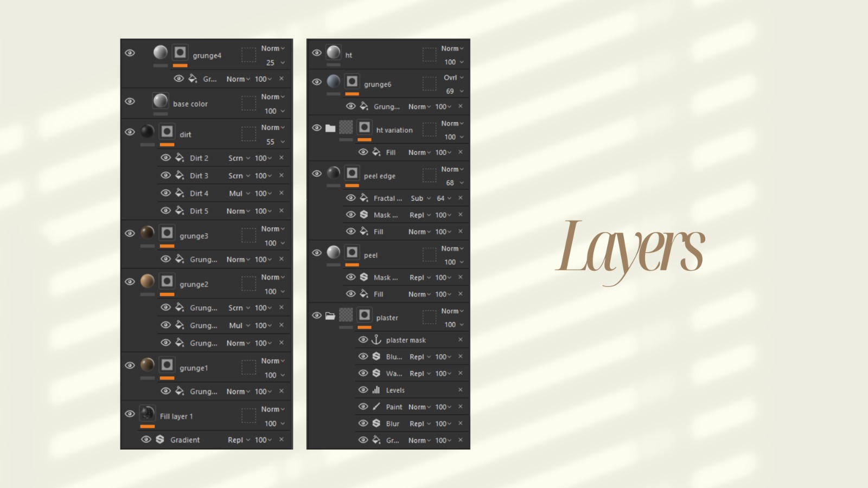Screen dimensions: 868x488
Task: Select the peel layer by name
Action: (x=371, y=255)
